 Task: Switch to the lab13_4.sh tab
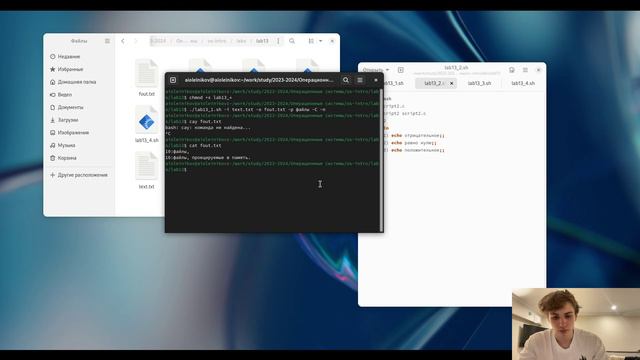pos(523,83)
